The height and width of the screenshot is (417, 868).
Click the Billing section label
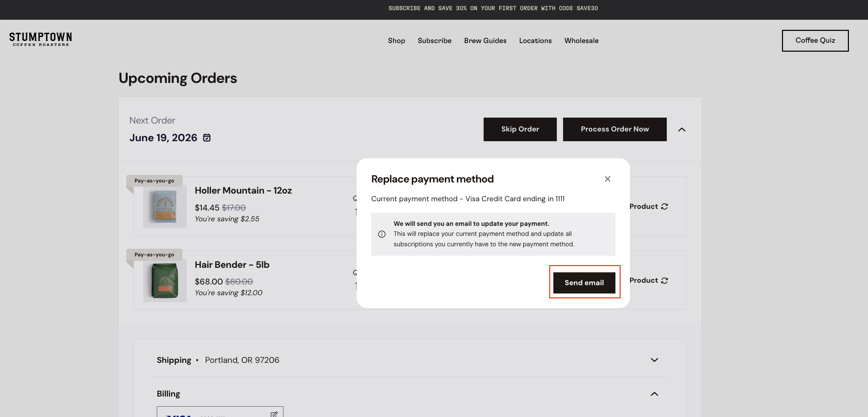(x=168, y=394)
